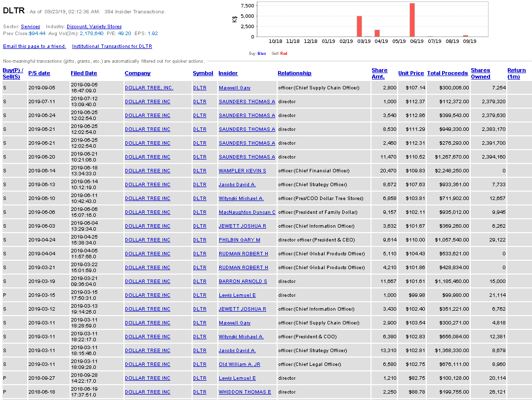The height and width of the screenshot is (400, 532).
Task: Open Lewis Lemuel E in 2019-03-15 row
Action: (237, 295)
